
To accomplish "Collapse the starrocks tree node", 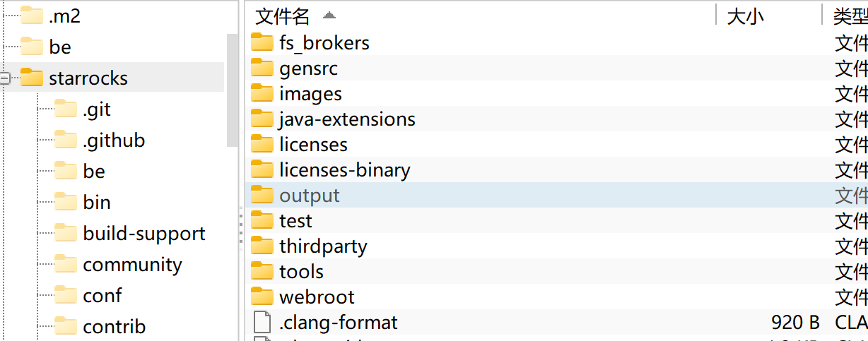I will (x=4, y=78).
